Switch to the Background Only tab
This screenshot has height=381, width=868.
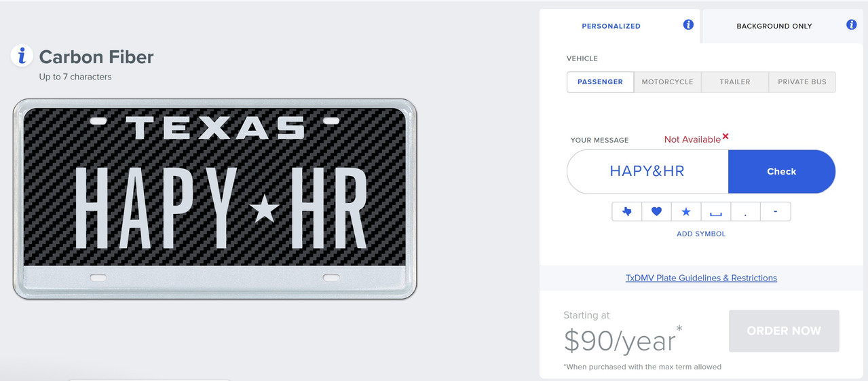[x=774, y=26]
